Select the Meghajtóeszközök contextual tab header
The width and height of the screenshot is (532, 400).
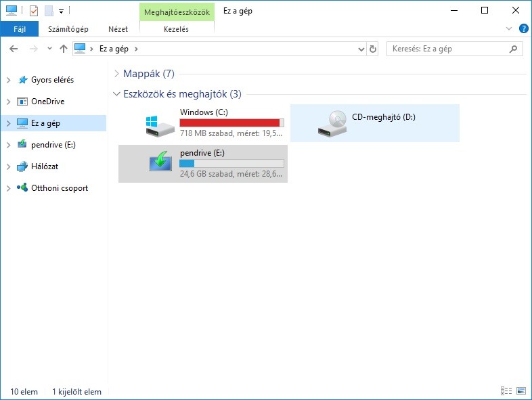(177, 12)
